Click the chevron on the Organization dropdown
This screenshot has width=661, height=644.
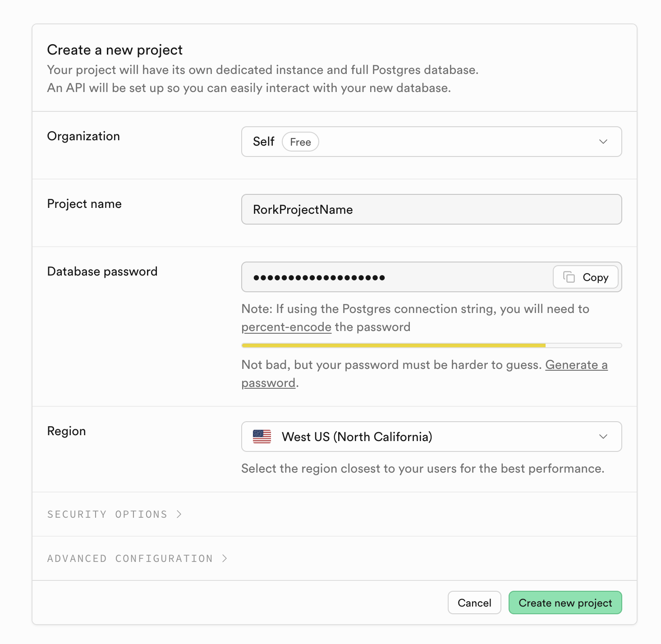(603, 142)
